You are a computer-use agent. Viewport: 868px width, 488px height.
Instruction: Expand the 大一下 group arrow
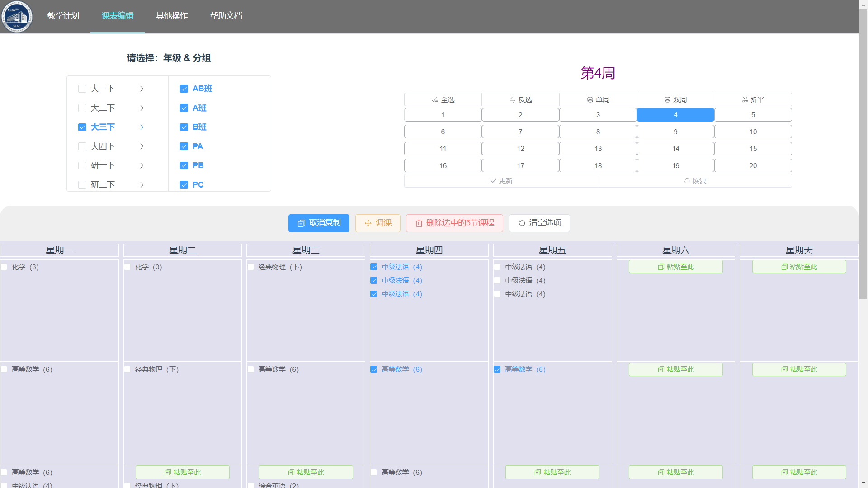tap(142, 89)
